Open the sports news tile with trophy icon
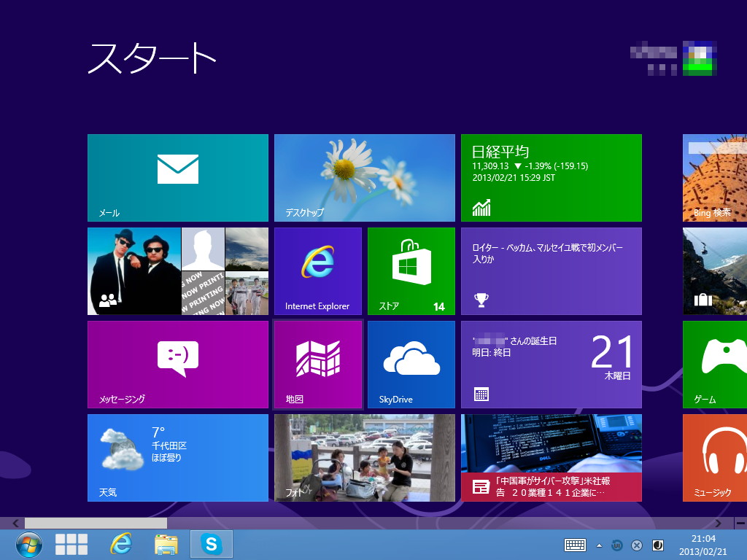The width and height of the screenshot is (747, 560). pos(551,271)
